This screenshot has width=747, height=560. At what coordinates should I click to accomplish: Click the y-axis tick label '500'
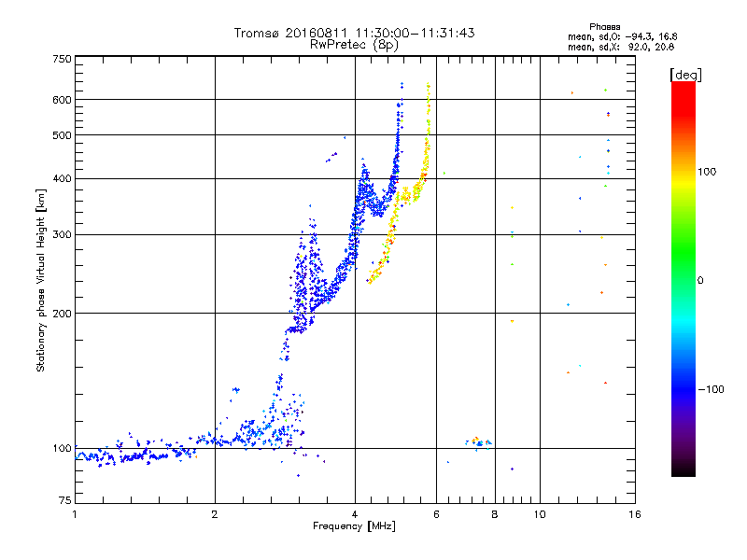pyautogui.click(x=63, y=135)
